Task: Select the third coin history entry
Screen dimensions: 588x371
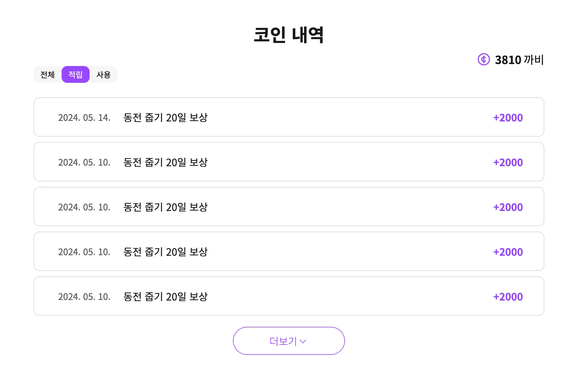Action: tap(289, 207)
